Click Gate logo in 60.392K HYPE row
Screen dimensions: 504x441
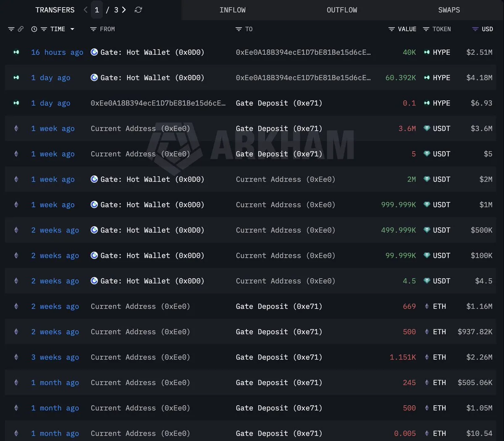pos(94,77)
